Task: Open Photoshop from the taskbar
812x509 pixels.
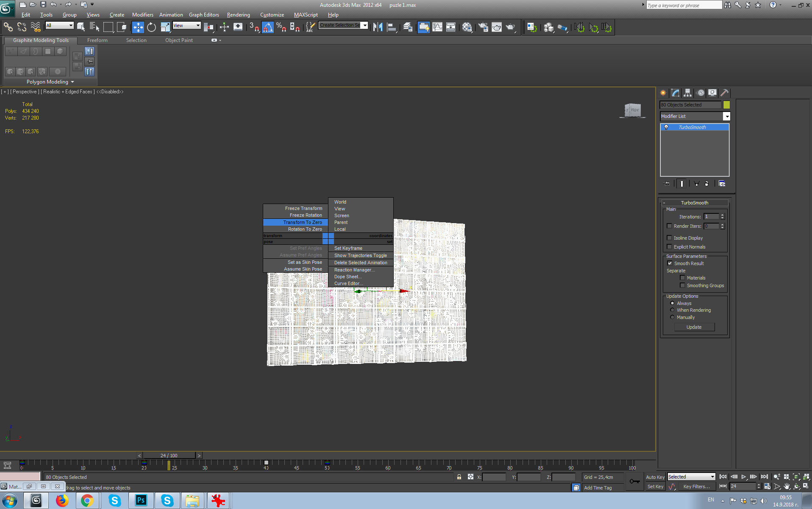Action: pos(141,501)
